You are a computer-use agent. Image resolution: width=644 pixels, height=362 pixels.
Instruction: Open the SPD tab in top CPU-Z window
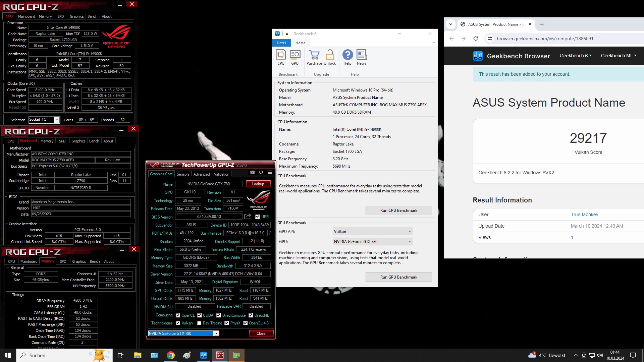(60, 16)
